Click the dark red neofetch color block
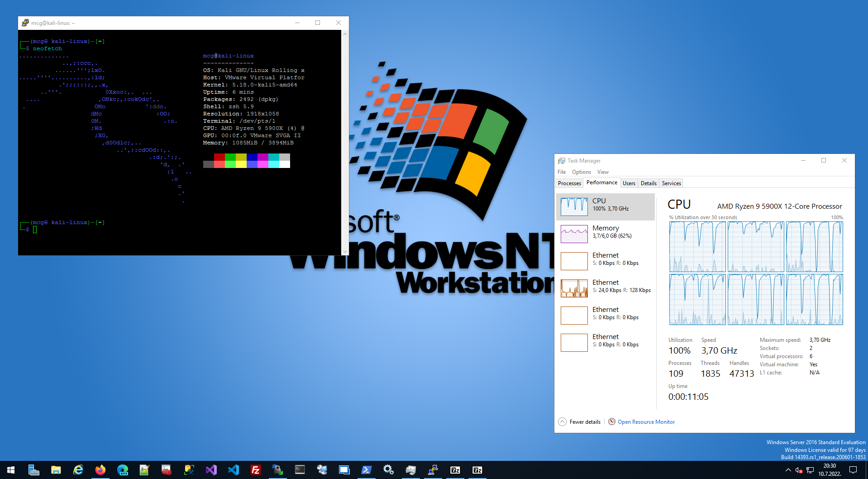 tap(219, 157)
